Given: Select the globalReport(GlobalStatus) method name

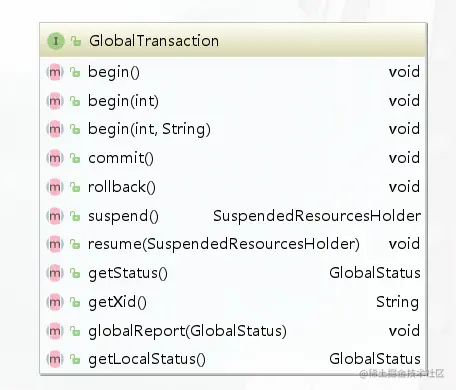Looking at the screenshot, I should (x=187, y=331).
